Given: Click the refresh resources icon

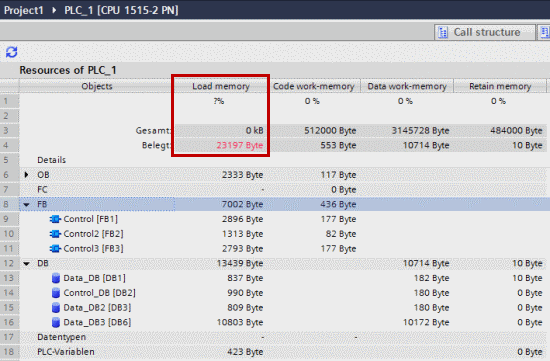Looking at the screenshot, I should (x=12, y=52).
